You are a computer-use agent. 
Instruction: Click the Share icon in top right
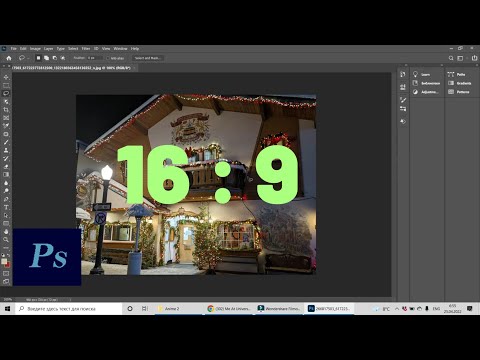pos(474,58)
